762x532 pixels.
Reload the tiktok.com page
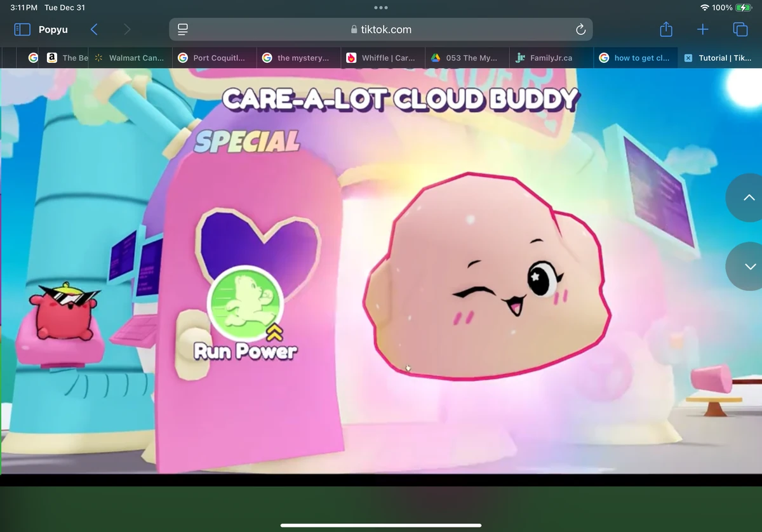580,29
